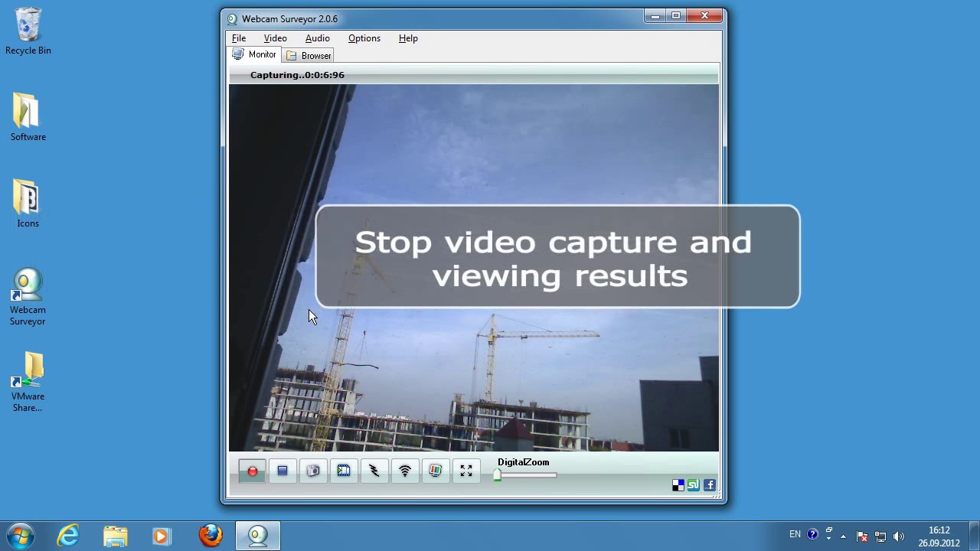The width and height of the screenshot is (980, 551).
Task: Open the language bar options arrow
Action: pyautogui.click(x=828, y=538)
